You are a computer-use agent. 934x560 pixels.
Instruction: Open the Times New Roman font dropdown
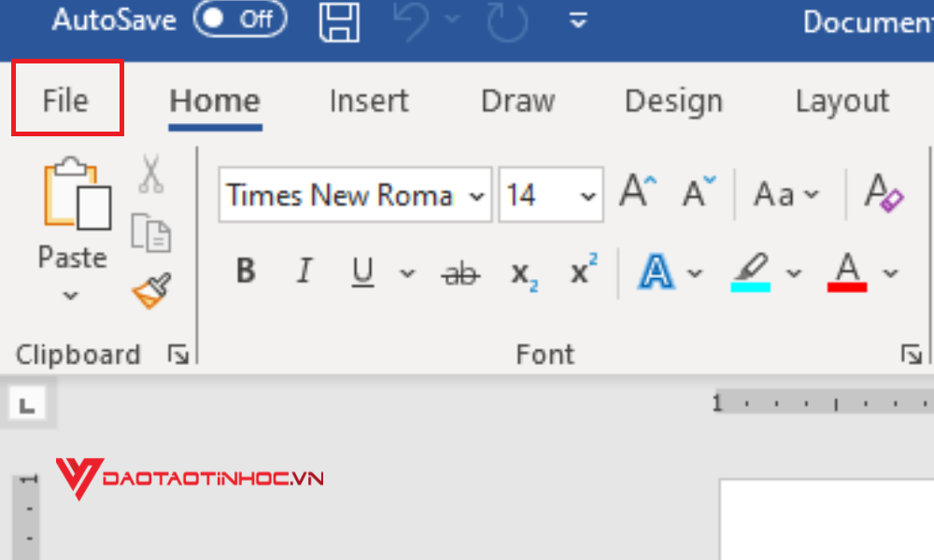click(x=476, y=195)
